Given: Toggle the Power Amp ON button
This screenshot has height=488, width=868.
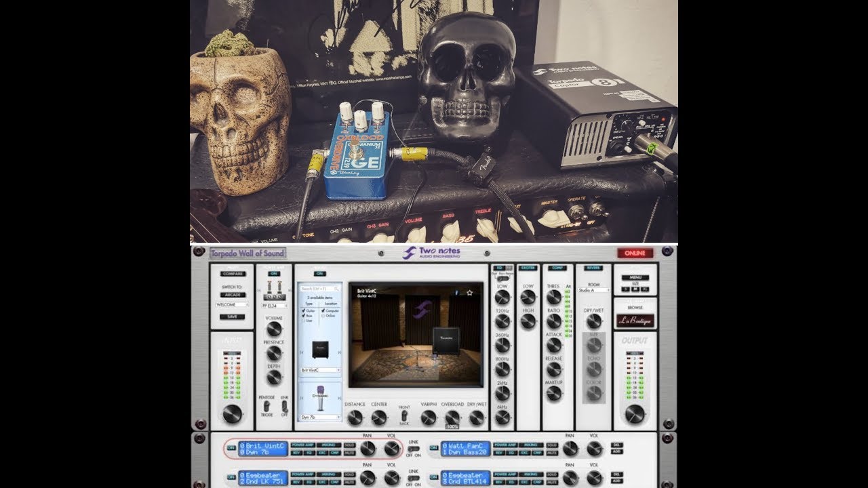Looking at the screenshot, I should click(x=274, y=274).
